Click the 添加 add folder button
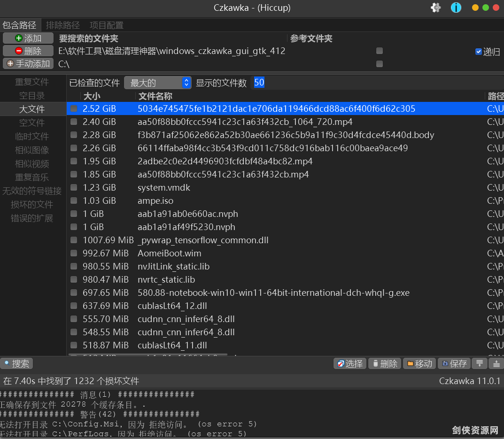Image resolution: width=504 pixels, height=439 pixels. [28, 39]
